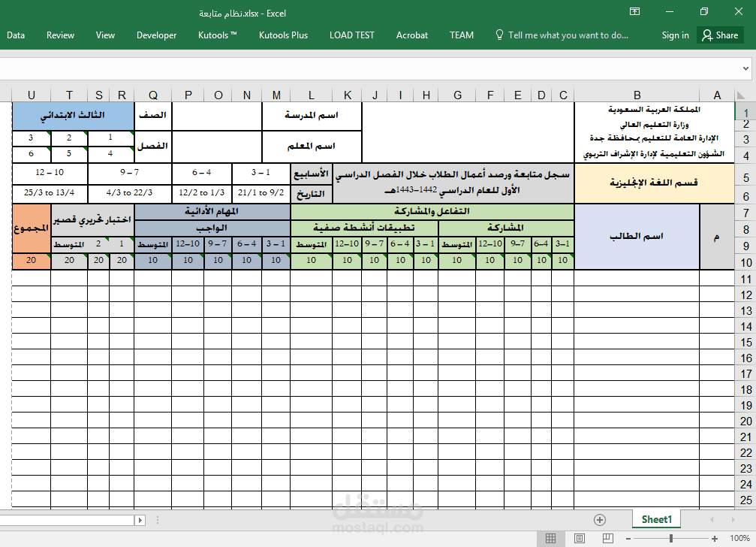Open the TEAM ribbon tab
The height and width of the screenshot is (547, 756).
coord(462,35)
